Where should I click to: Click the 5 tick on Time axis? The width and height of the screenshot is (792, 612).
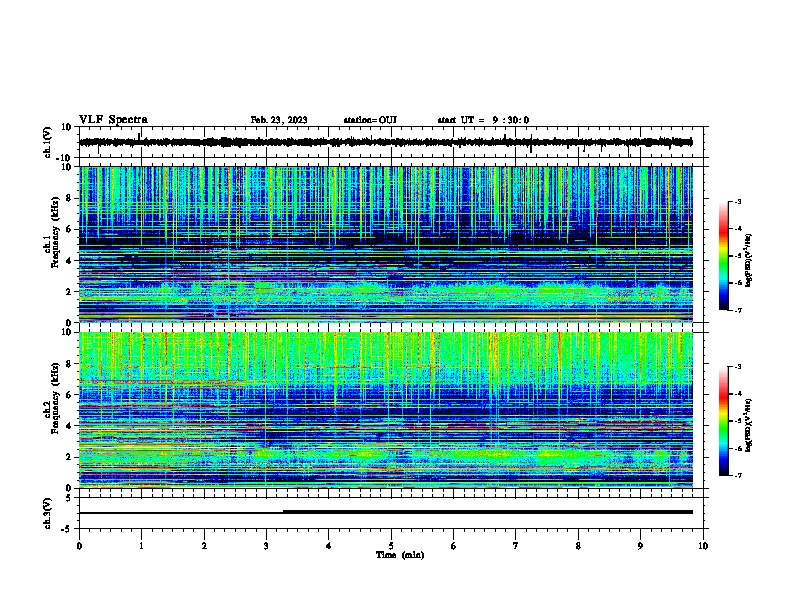point(391,546)
